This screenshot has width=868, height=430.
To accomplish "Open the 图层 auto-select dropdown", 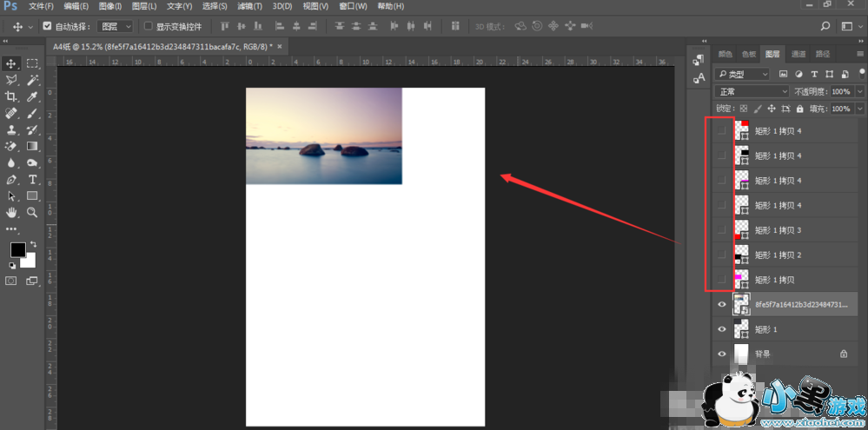I will click(115, 27).
